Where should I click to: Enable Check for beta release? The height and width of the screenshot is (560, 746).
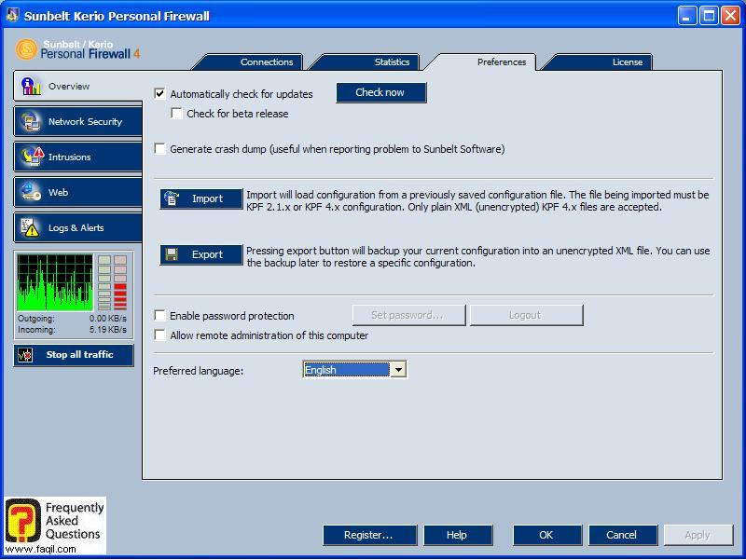tap(175, 112)
